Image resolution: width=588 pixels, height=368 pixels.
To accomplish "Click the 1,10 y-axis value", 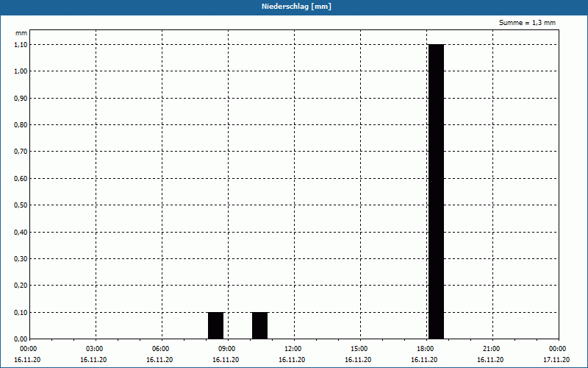I will pos(21,45).
